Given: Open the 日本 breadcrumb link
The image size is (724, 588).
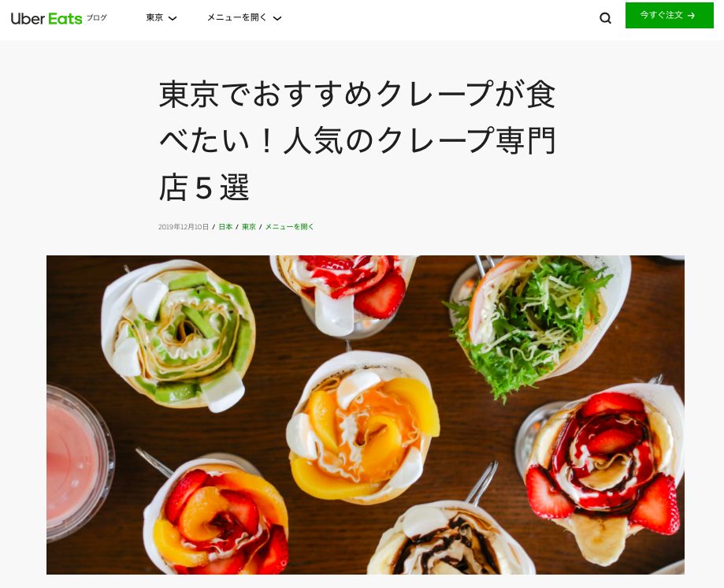Looking at the screenshot, I should (225, 227).
